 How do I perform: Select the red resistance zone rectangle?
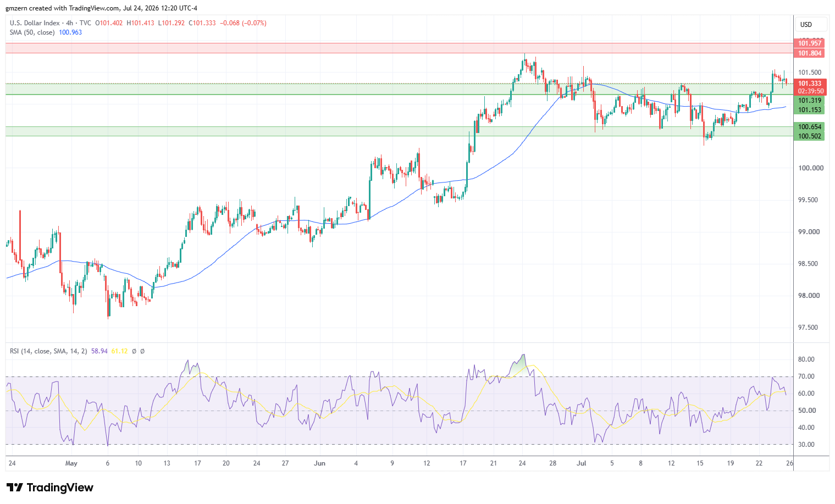coord(399,48)
